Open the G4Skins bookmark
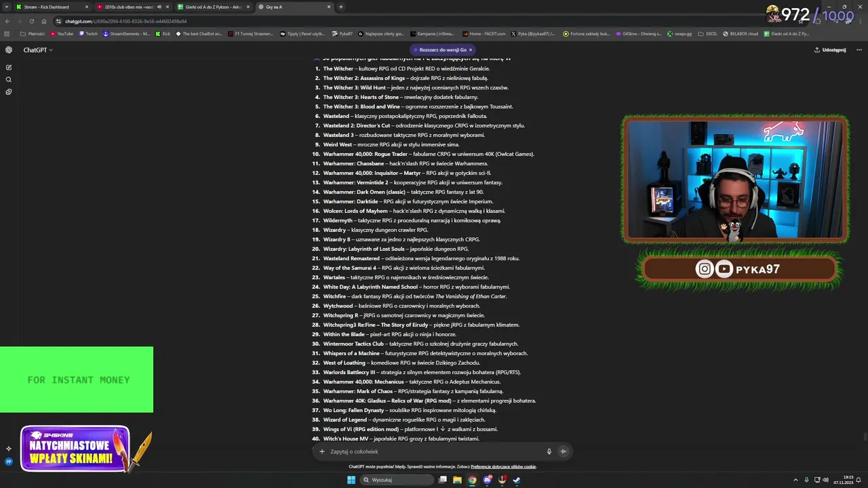Image resolution: width=868 pixels, height=488 pixels. pyautogui.click(x=637, y=33)
